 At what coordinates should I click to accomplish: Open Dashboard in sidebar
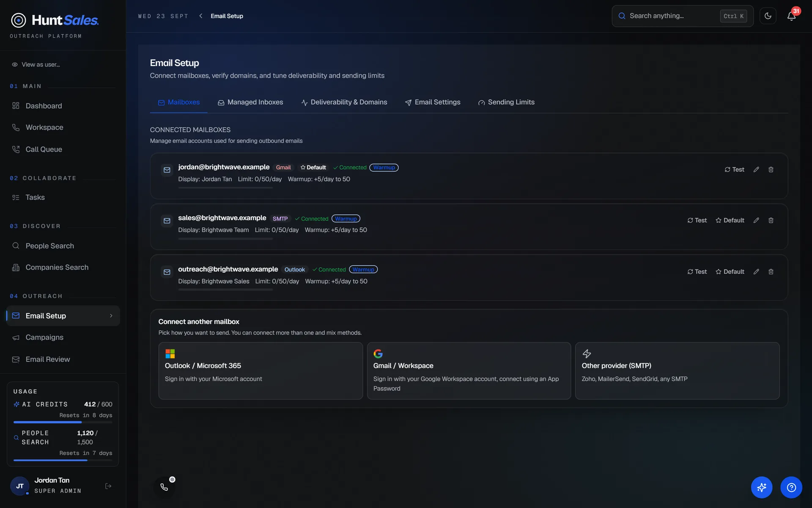click(63, 106)
